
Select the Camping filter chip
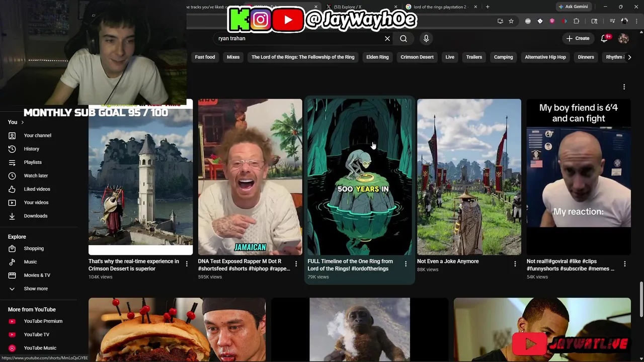point(503,57)
